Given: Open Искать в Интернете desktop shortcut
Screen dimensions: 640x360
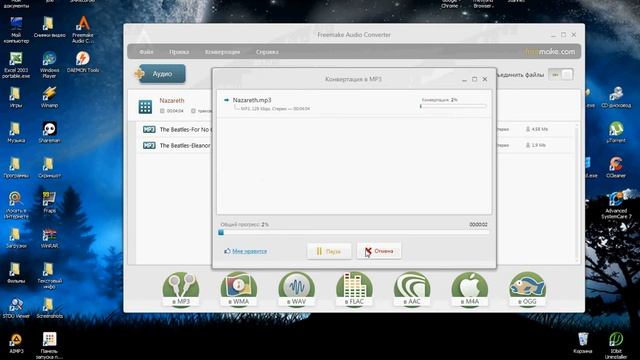Looking at the screenshot, I should [x=16, y=205].
